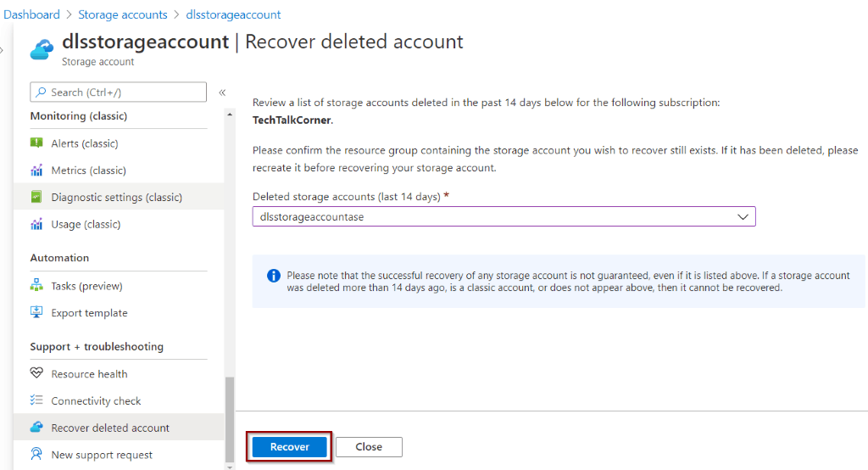Focus the Search (Ctrl+/) input box
868x470 pixels.
[x=118, y=92]
